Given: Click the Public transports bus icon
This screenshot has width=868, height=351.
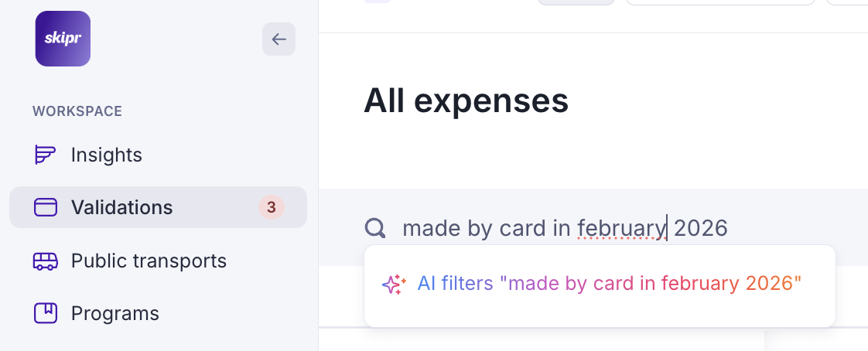Looking at the screenshot, I should (46, 261).
